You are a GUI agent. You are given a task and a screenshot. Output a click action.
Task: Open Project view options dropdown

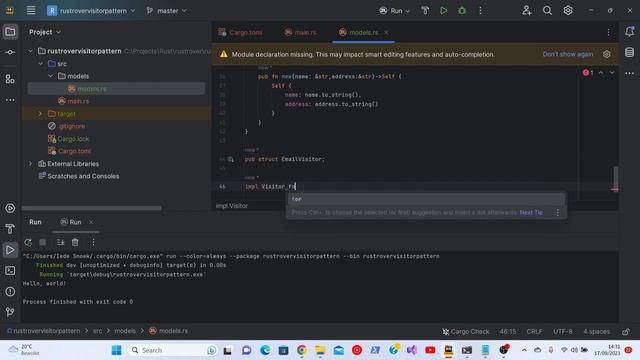pos(44,32)
